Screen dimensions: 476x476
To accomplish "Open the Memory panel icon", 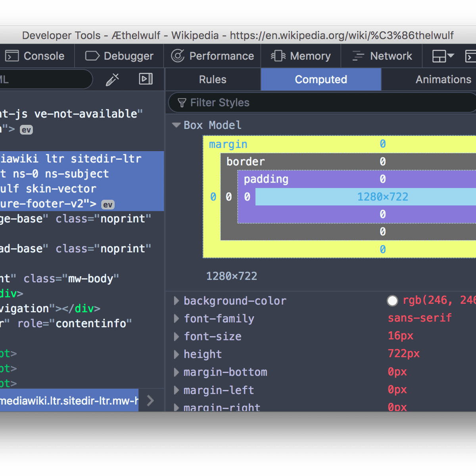I will tap(278, 56).
